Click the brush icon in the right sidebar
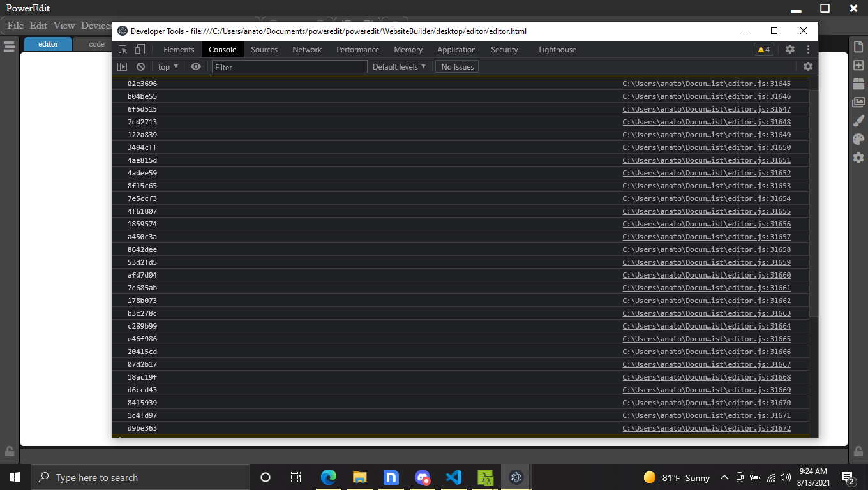 point(858,120)
